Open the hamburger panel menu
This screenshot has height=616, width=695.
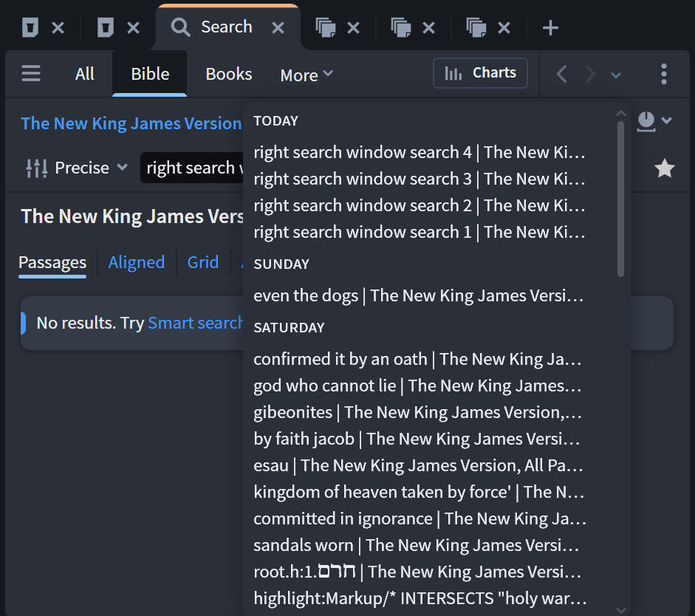[x=31, y=74]
